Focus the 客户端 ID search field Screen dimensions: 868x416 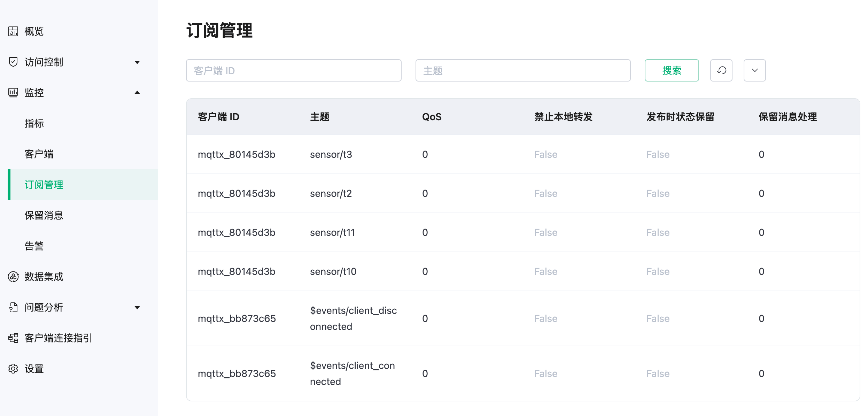pos(294,70)
